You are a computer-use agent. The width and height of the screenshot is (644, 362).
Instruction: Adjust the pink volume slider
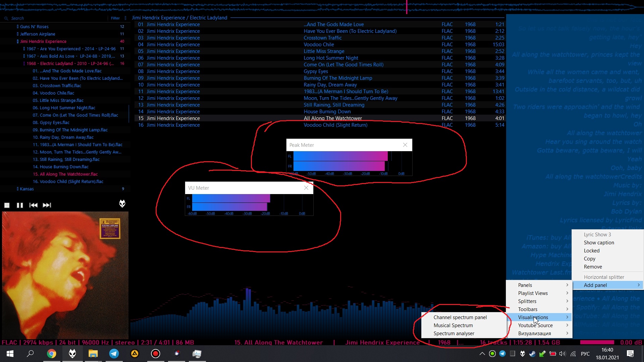[597, 342]
